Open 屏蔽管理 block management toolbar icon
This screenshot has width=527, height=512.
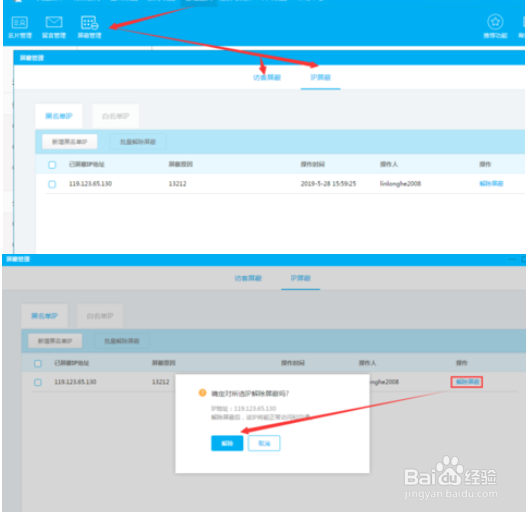point(89,27)
